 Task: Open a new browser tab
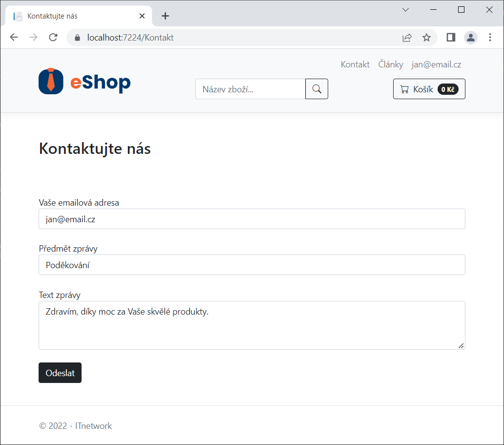166,16
